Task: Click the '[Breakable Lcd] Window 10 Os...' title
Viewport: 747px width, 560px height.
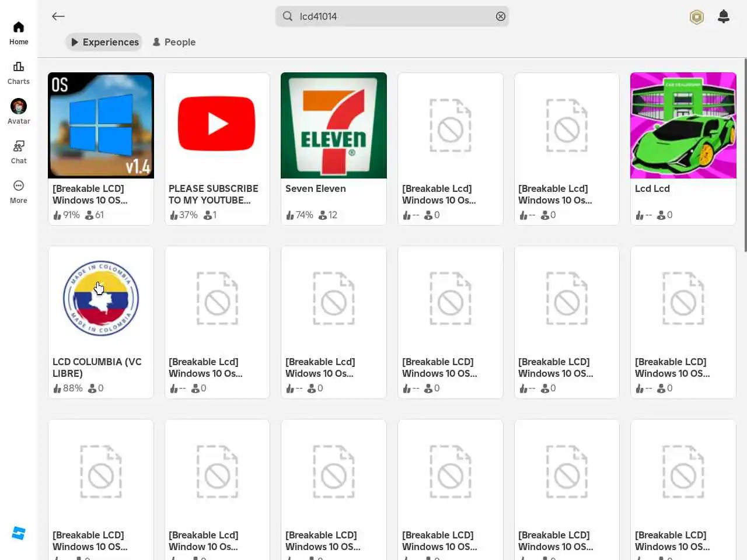Action: (x=204, y=541)
